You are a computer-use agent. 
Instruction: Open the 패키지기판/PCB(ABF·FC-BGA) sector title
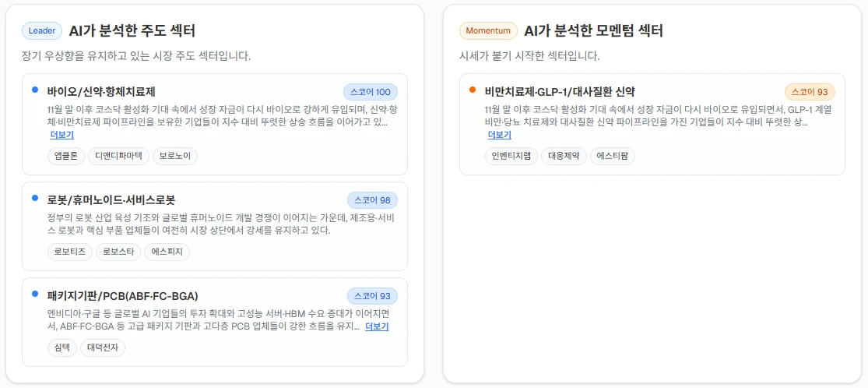[x=122, y=296]
